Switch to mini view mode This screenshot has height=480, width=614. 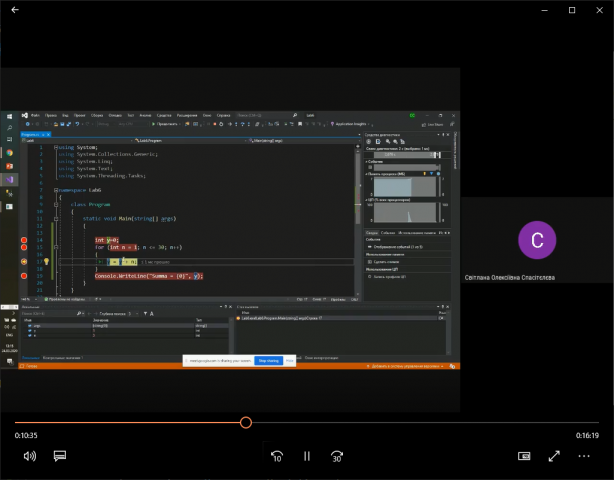524,456
